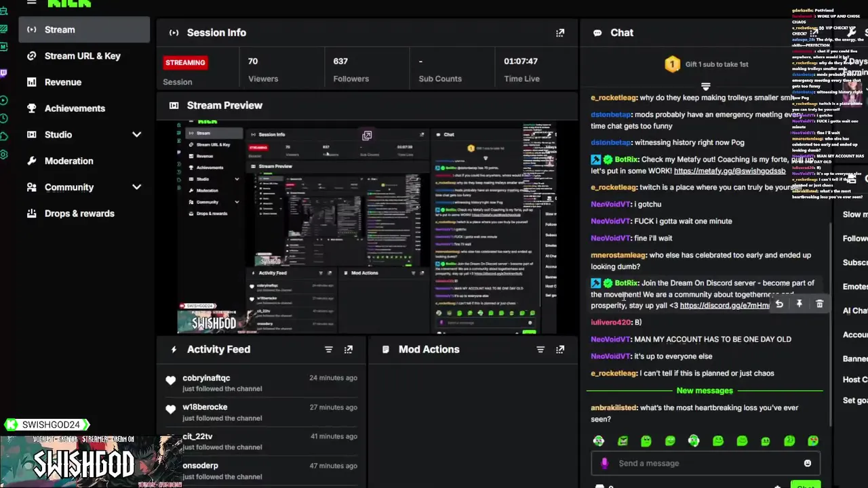This screenshot has width=868, height=488.
Task: Insert the last emote with red eyes
Action: click(813, 441)
